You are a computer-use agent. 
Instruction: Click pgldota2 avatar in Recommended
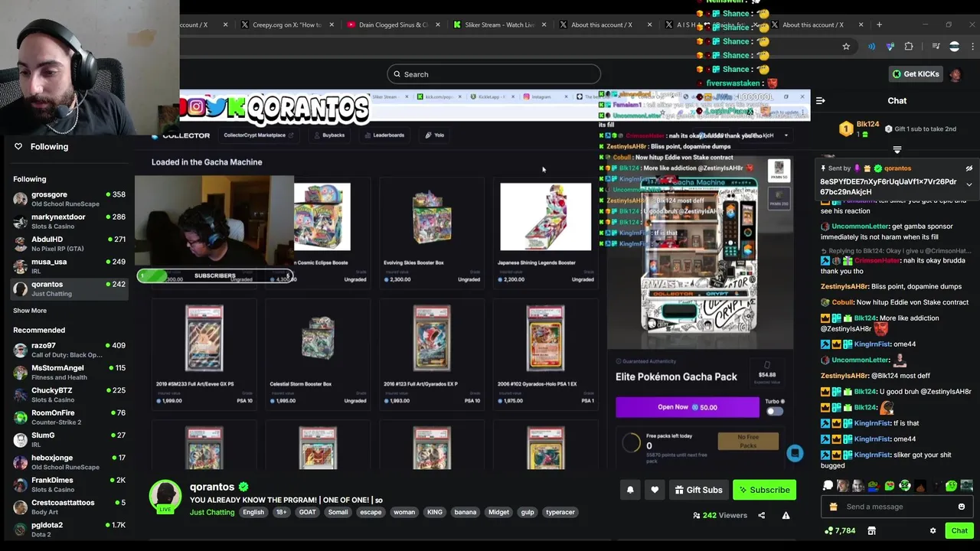pyautogui.click(x=21, y=530)
